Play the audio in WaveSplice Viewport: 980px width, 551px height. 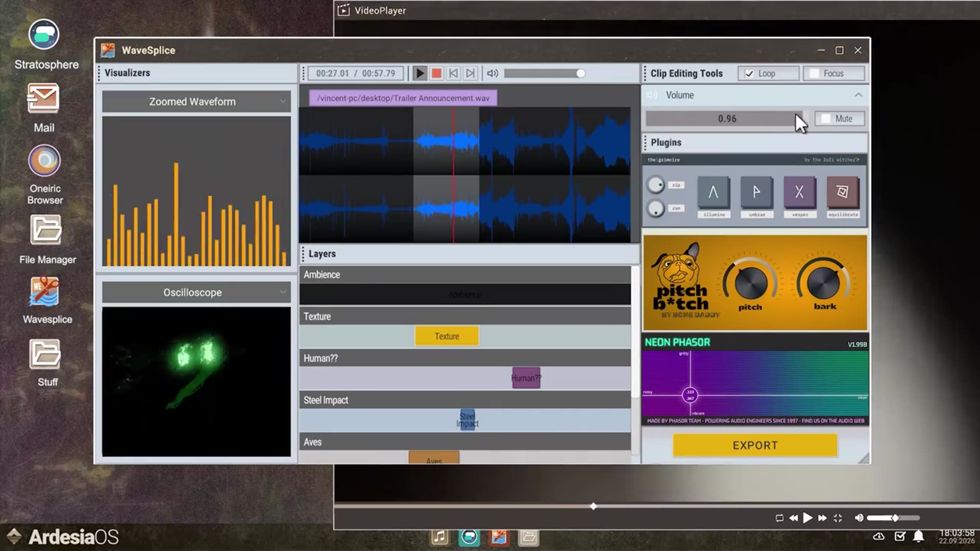(420, 73)
